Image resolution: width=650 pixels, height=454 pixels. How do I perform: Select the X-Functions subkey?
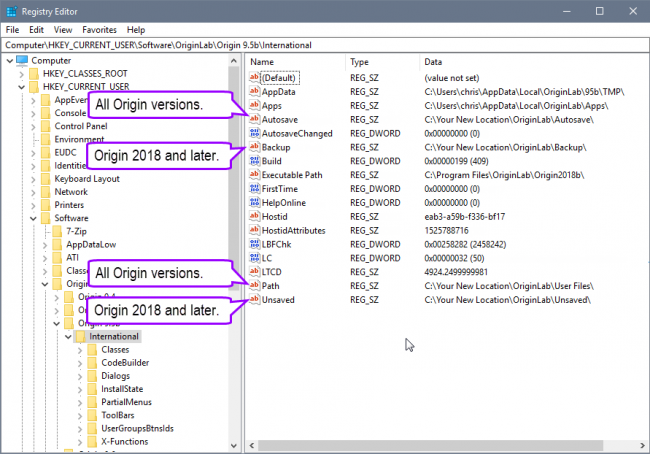123,440
